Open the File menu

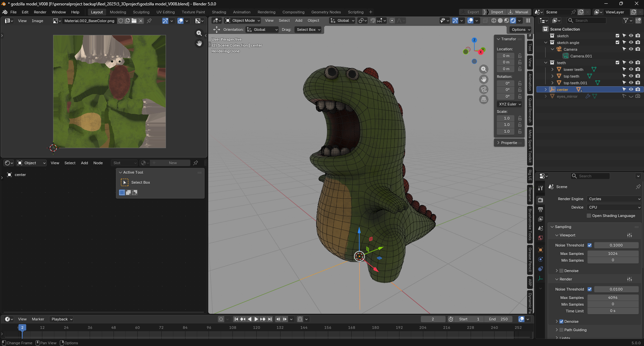click(x=13, y=12)
